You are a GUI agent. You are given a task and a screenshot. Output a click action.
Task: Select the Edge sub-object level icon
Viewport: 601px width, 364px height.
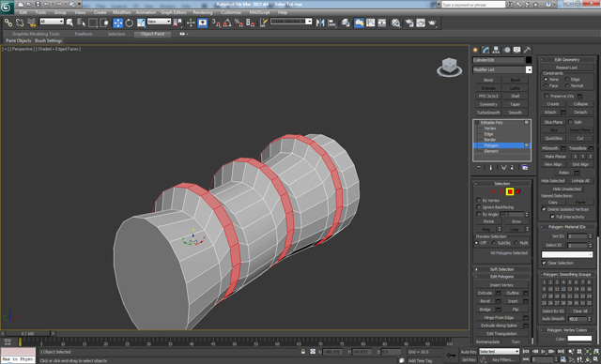[x=492, y=191]
